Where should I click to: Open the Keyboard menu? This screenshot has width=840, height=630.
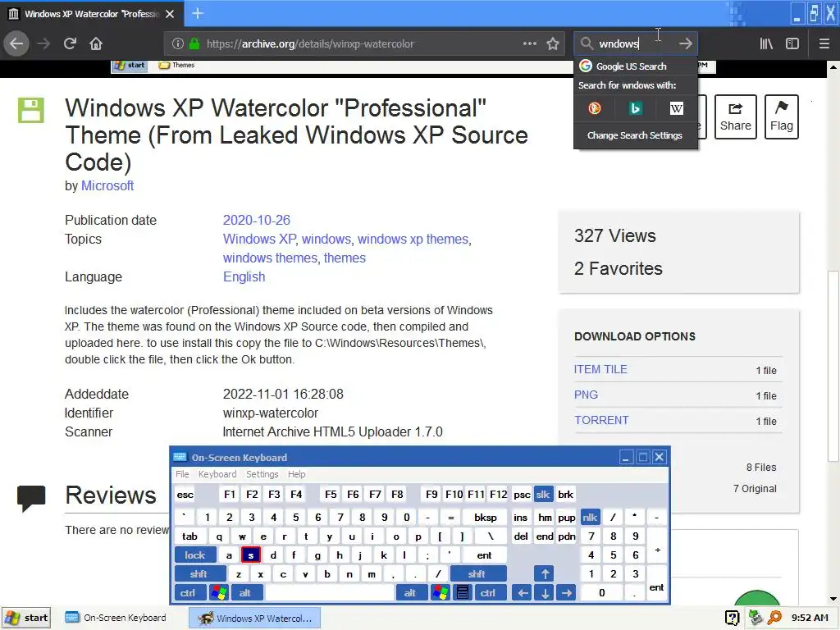[x=217, y=474]
